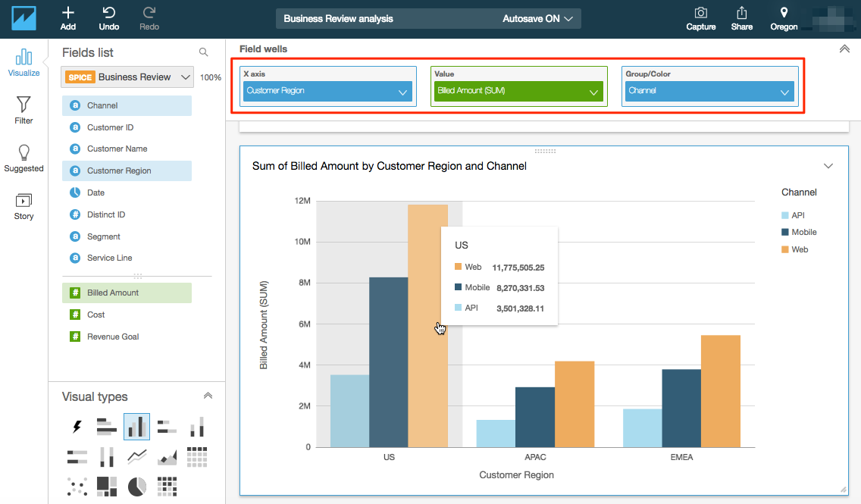The width and height of the screenshot is (861, 504).
Task: Choose the scatter plot visual type
Action: pyautogui.click(x=77, y=487)
